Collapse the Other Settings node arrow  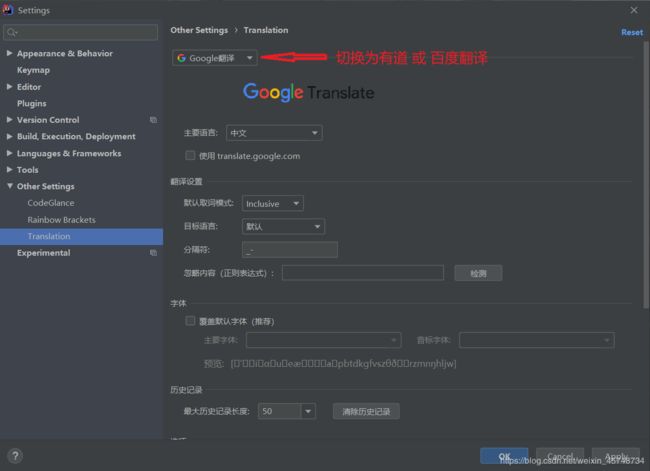tap(9, 186)
